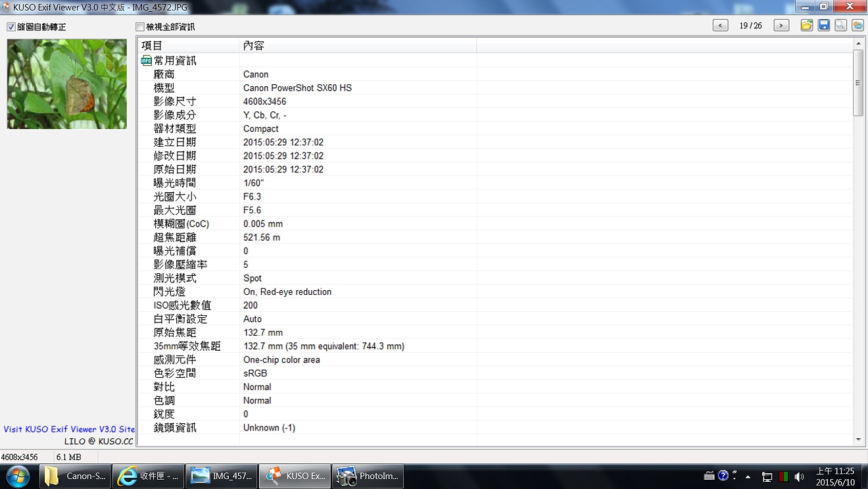The image size is (868, 489).
Task: Click the 內容 column header
Action: [x=358, y=45]
